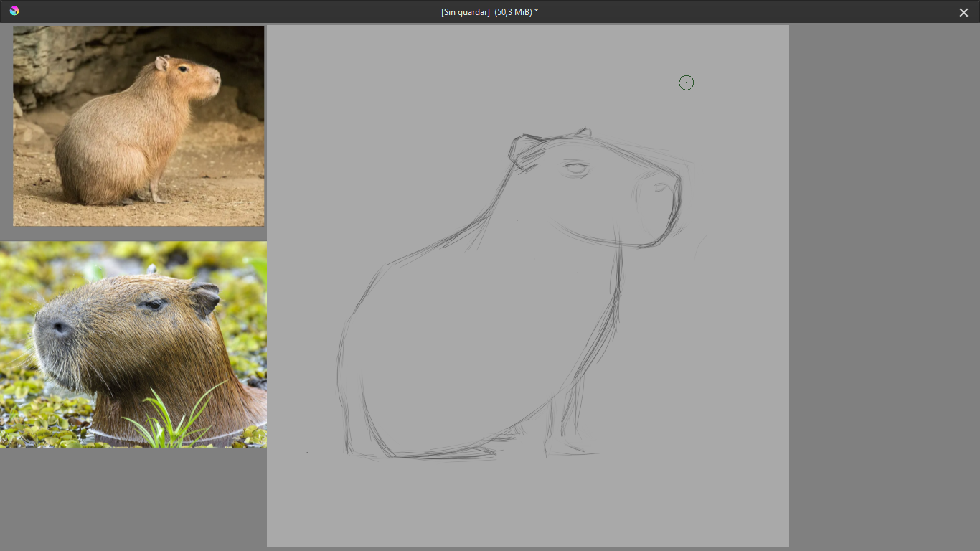Click the "[Sin guardar] (50,3 MiB) *" title text
The image size is (980, 551).
[x=489, y=12]
